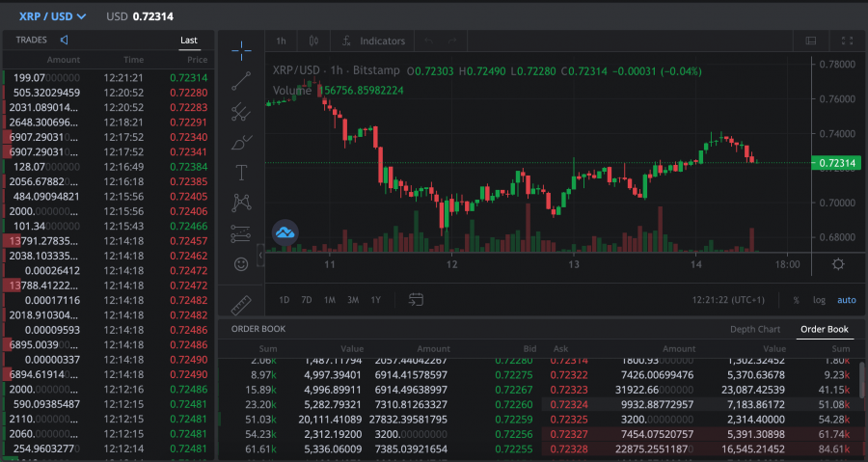Select the text annotation tool
The height and width of the screenshot is (462, 868).
(241, 173)
